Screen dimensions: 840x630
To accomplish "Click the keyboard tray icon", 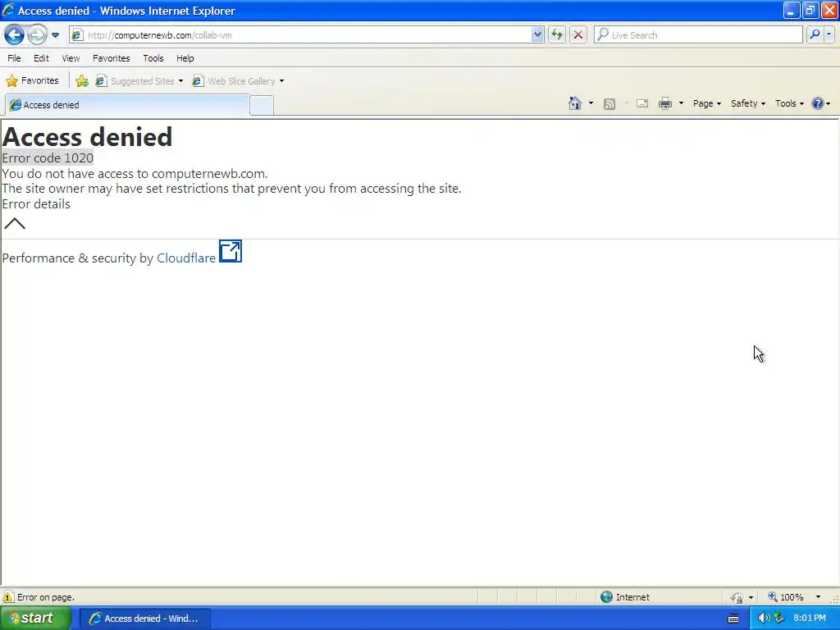I will [x=734, y=619].
